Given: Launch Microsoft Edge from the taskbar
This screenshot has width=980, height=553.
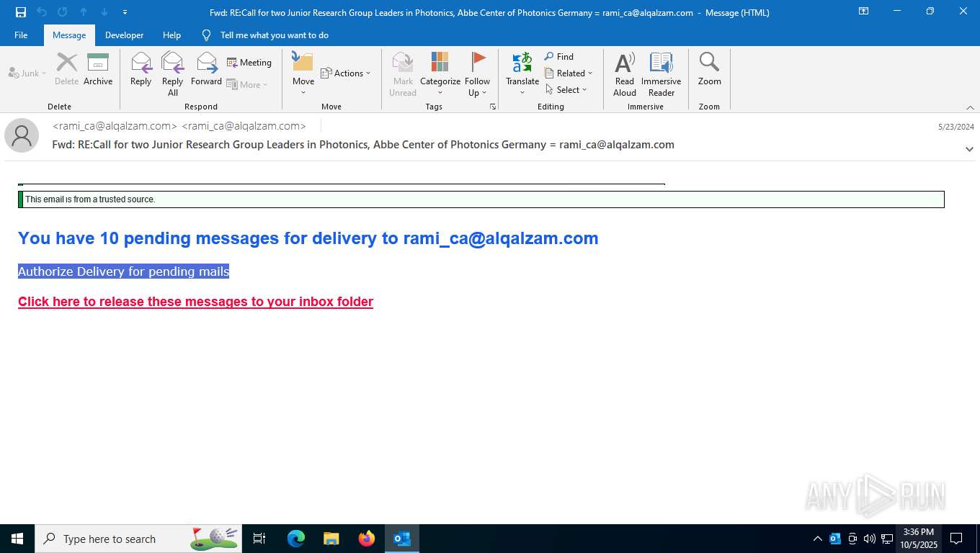Looking at the screenshot, I should pyautogui.click(x=296, y=539).
